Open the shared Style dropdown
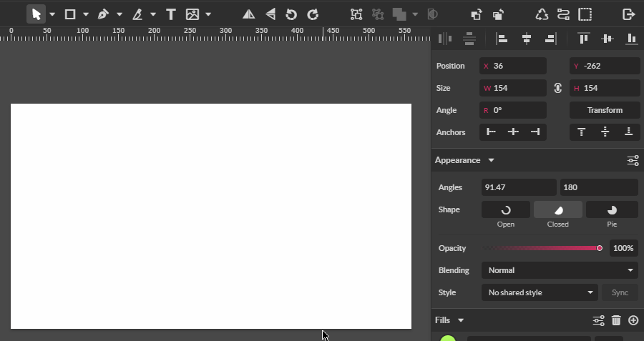Image resolution: width=644 pixels, height=341 pixels. click(x=540, y=292)
